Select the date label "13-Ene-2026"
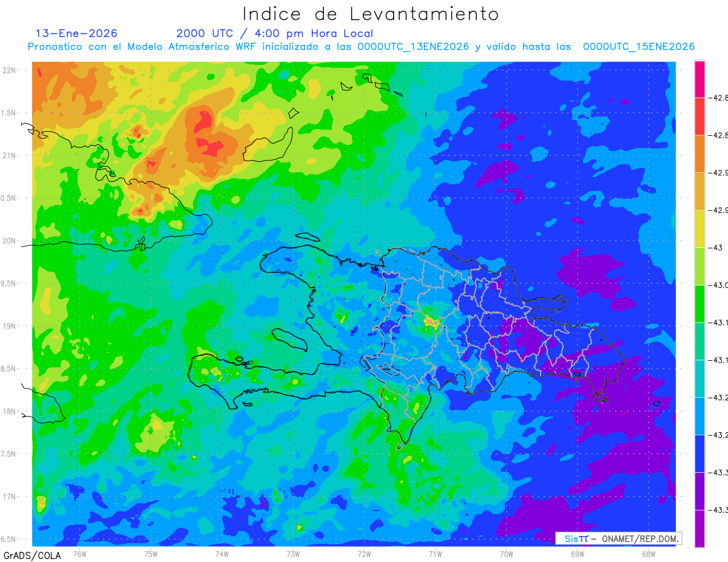Image resolution: width=728 pixels, height=562 pixels. tap(76, 33)
